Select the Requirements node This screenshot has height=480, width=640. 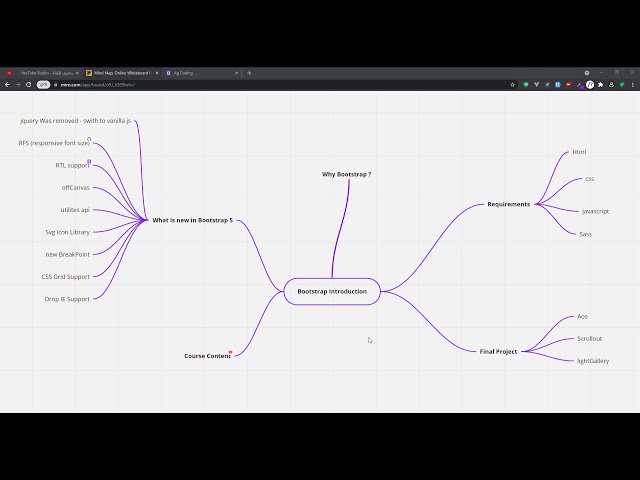point(509,204)
